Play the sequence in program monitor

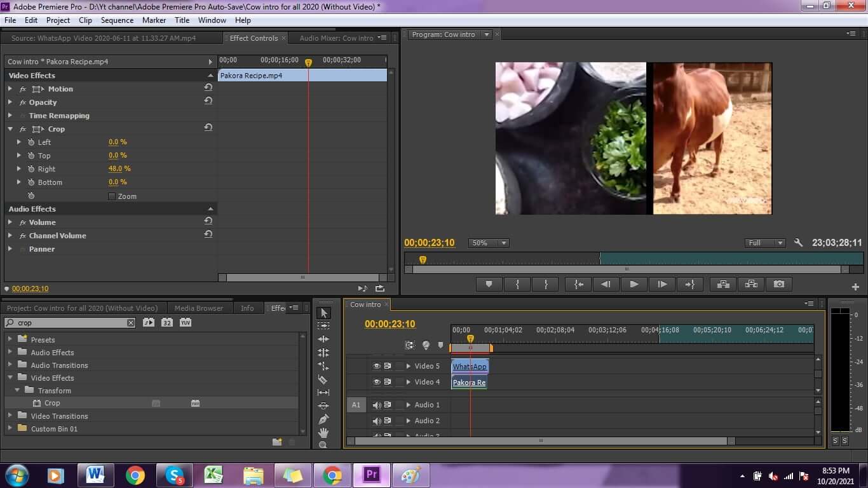coord(634,285)
